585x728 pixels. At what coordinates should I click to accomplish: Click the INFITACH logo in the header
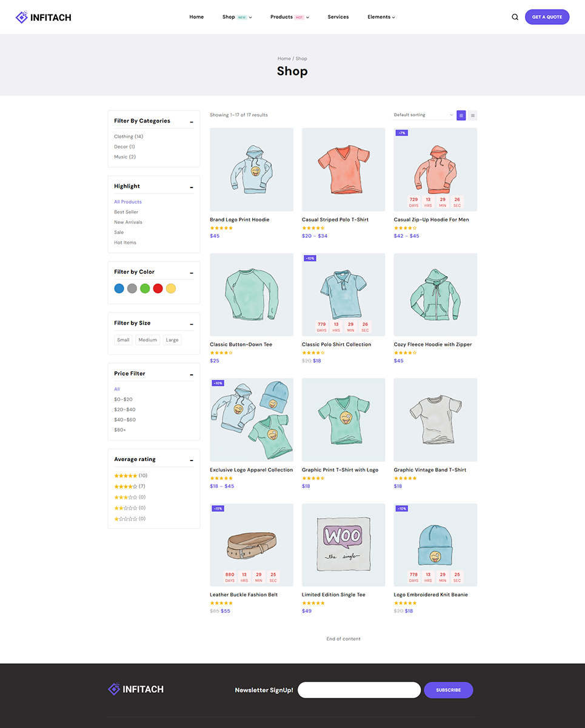(42, 17)
